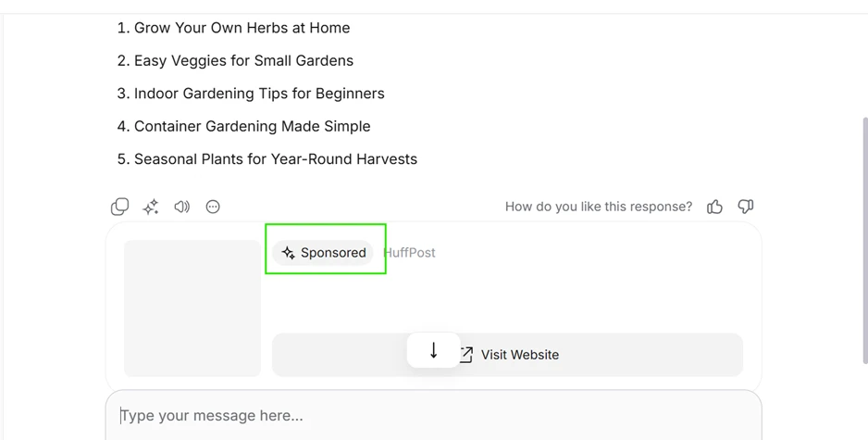
Task: Click the 'How do you like this response?' text
Action: [599, 207]
